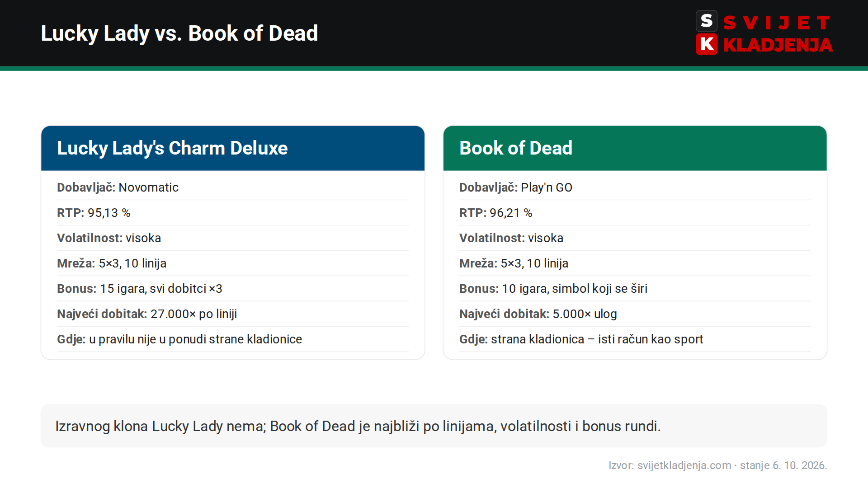
Task: Click 'Najveći dobitak: 5.000× ulog'
Action: pos(635,314)
